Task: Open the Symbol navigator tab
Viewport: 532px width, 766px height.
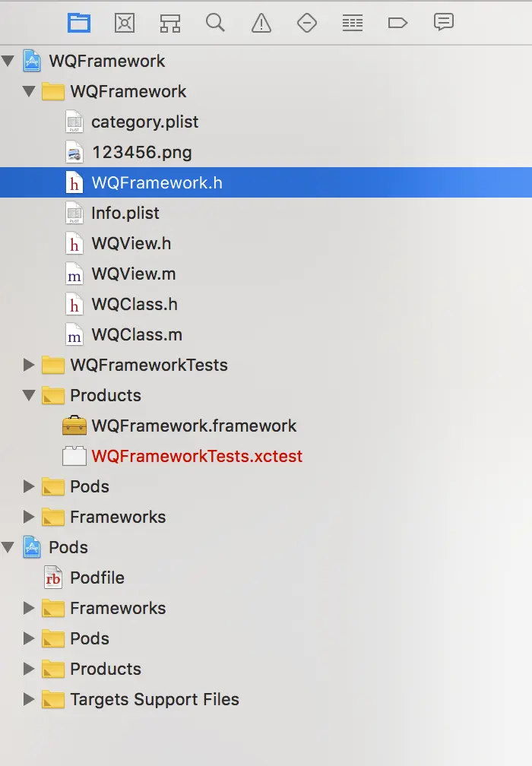Action: tap(170, 23)
